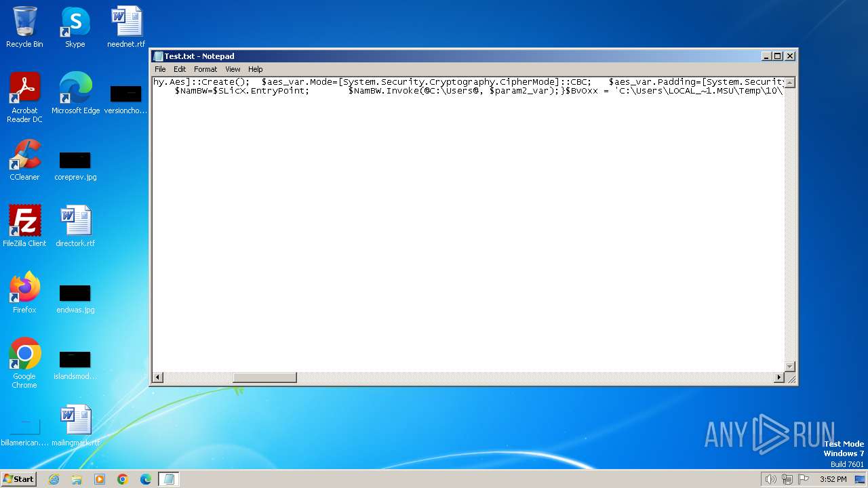Click vertical scrollbar down arrow
The width and height of the screenshot is (868, 488).
790,367
